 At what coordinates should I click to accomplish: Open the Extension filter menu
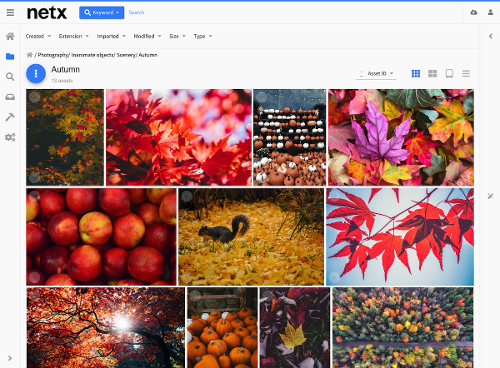pyautogui.click(x=74, y=36)
